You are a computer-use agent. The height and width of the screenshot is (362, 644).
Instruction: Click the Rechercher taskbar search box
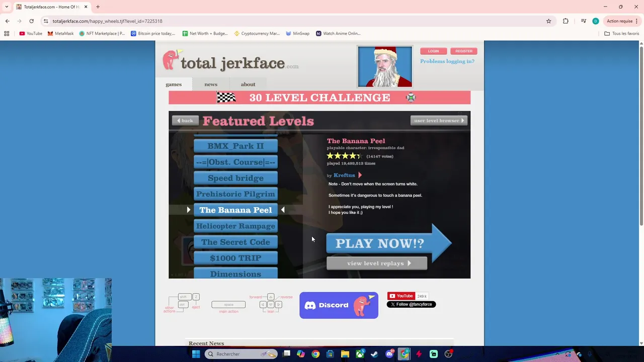point(242,354)
